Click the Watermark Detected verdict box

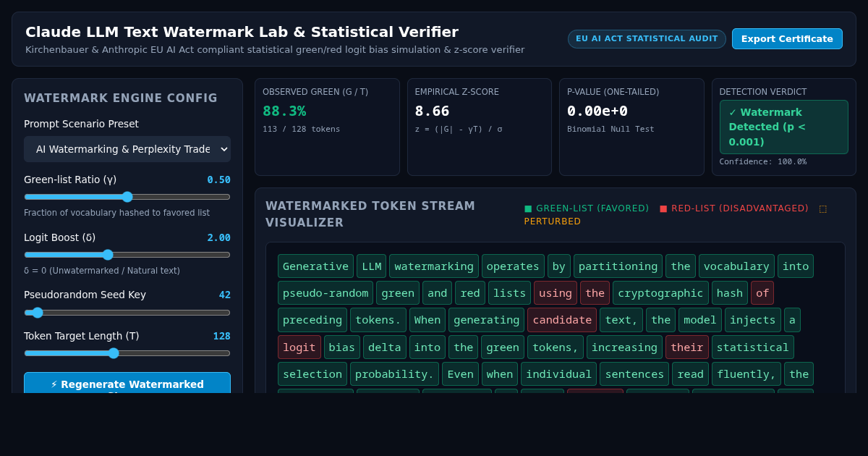(784, 127)
